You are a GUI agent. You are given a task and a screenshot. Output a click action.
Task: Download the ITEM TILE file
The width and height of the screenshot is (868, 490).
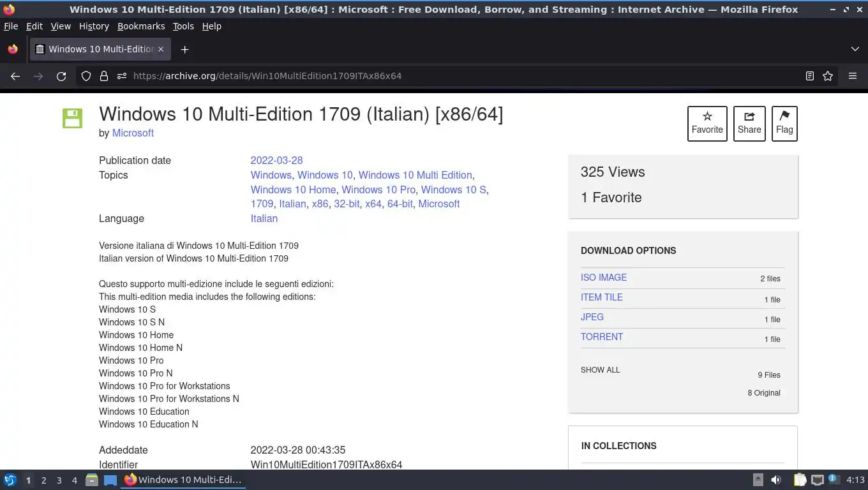(x=602, y=297)
